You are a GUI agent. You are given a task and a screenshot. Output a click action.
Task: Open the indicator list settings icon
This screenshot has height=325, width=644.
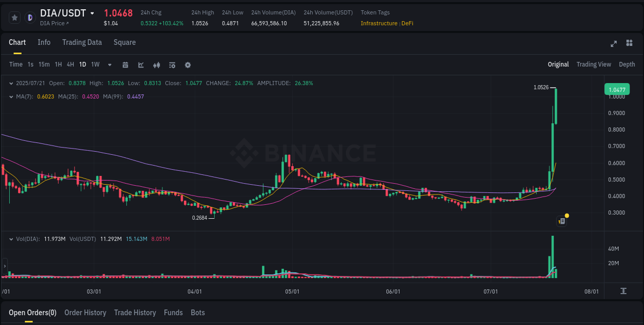pos(172,64)
